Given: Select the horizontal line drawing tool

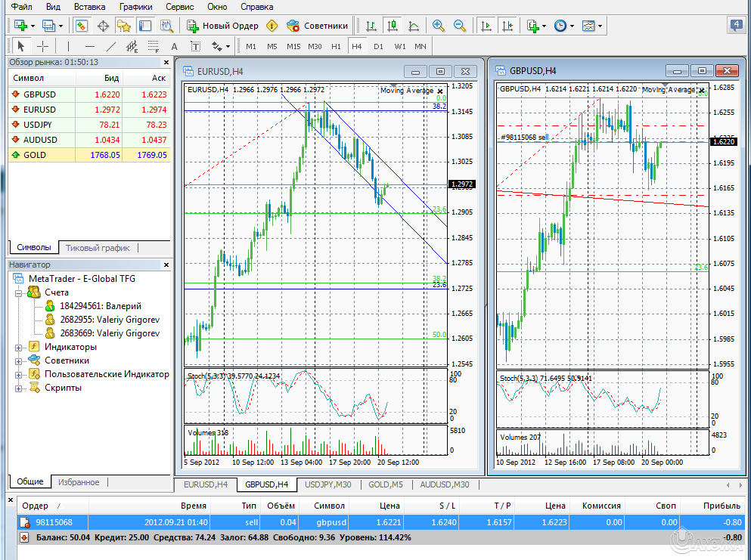Looking at the screenshot, I should coord(91,46).
